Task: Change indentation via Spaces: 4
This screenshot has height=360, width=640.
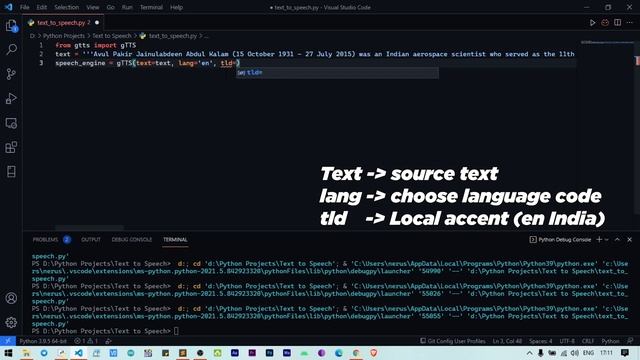Action: 540,341
